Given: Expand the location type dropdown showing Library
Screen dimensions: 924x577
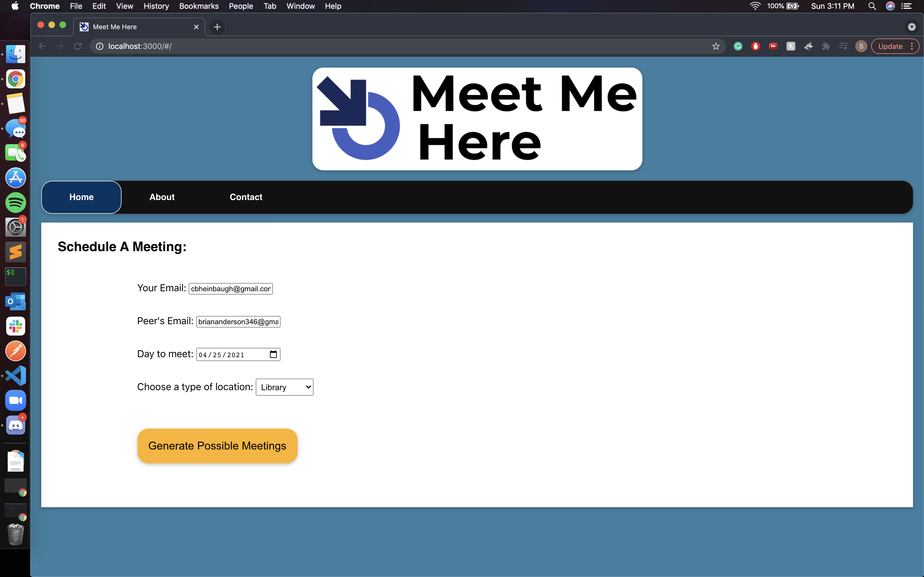Looking at the screenshot, I should tap(284, 387).
